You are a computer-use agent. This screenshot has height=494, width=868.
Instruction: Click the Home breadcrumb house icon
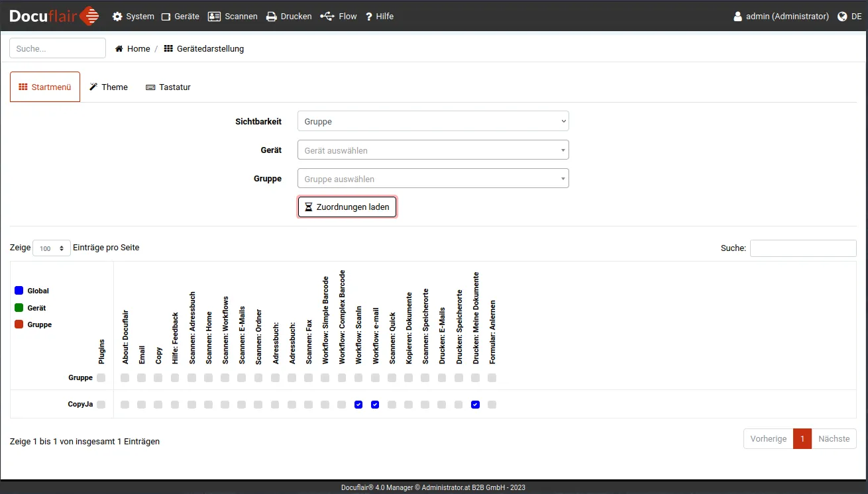[119, 48]
